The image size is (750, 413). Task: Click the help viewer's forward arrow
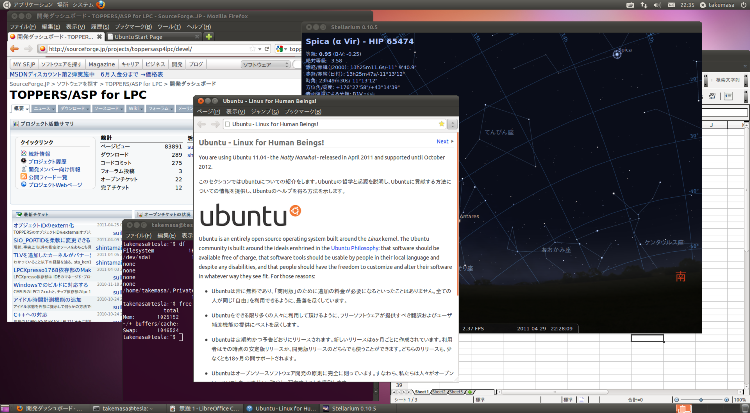click(215, 124)
